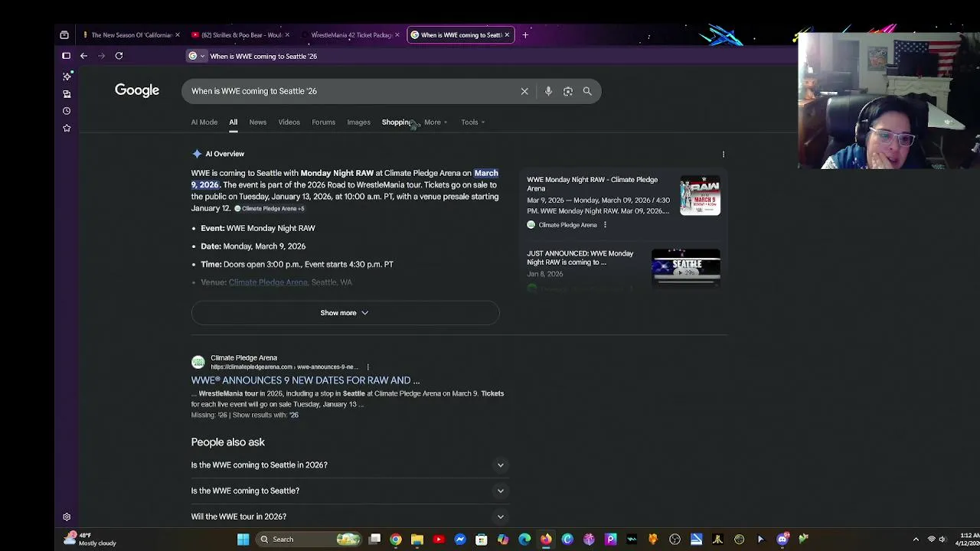This screenshot has height=551, width=980.
Task: Open the Tools dropdown
Action: [472, 122]
